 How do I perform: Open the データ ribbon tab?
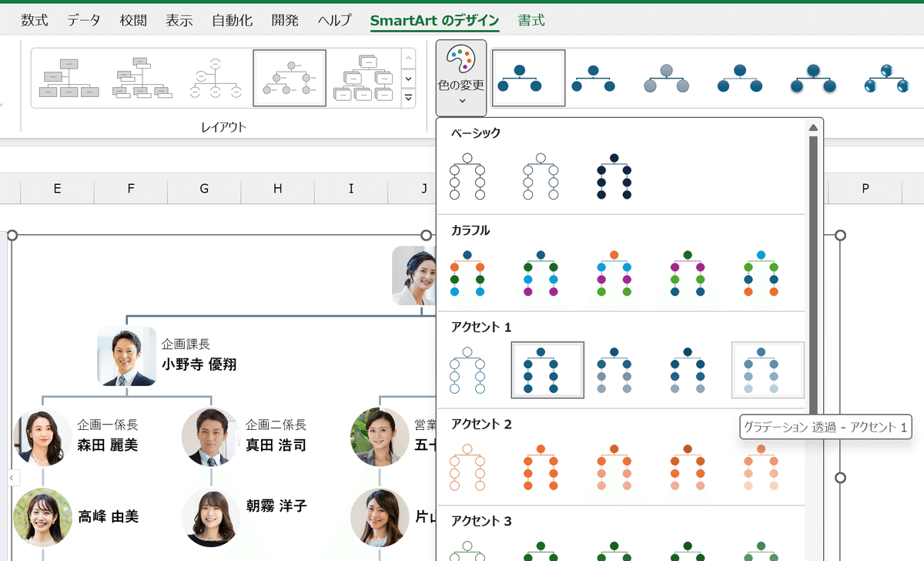tap(83, 21)
